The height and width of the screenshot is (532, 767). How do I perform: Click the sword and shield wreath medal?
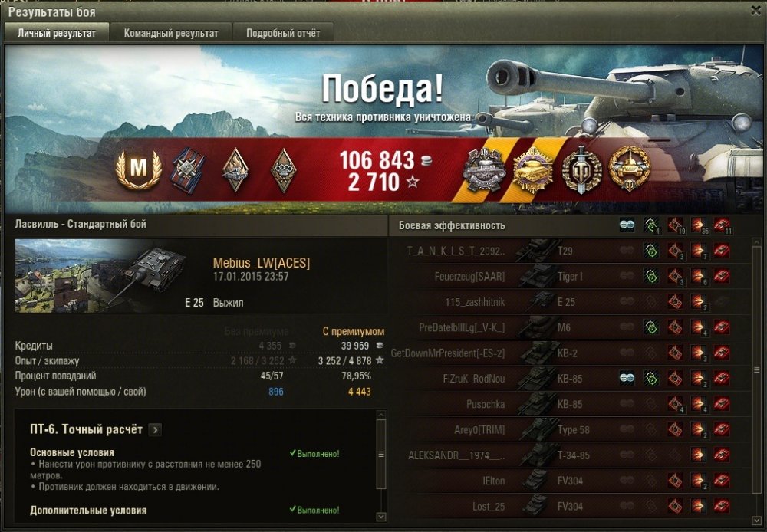pos(581,169)
